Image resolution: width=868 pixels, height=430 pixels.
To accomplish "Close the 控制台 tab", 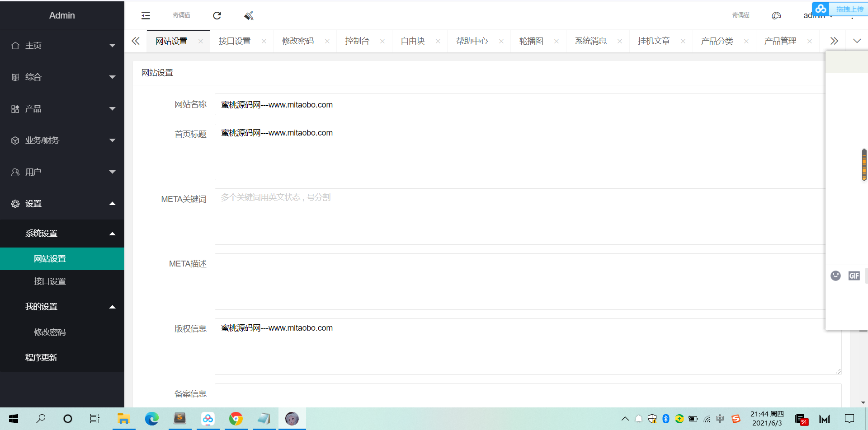I will [382, 41].
